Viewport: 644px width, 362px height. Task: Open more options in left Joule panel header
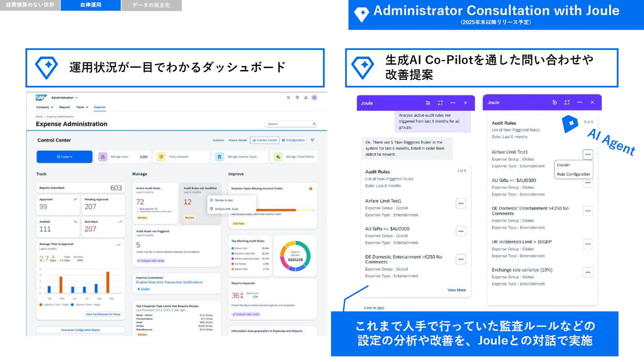(453, 103)
